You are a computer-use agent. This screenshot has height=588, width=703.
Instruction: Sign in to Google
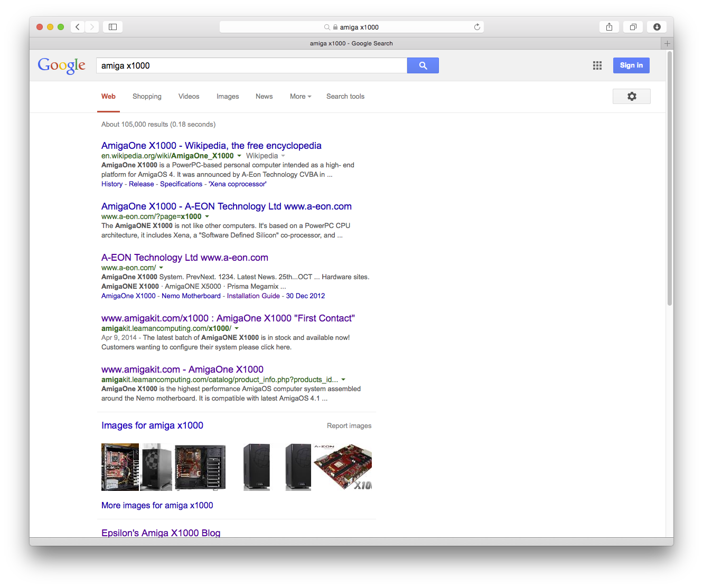coord(631,65)
